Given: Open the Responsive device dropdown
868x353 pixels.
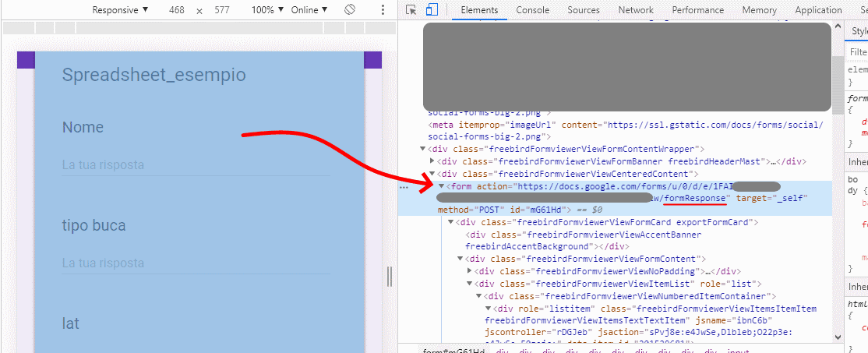Looking at the screenshot, I should coord(120,10).
